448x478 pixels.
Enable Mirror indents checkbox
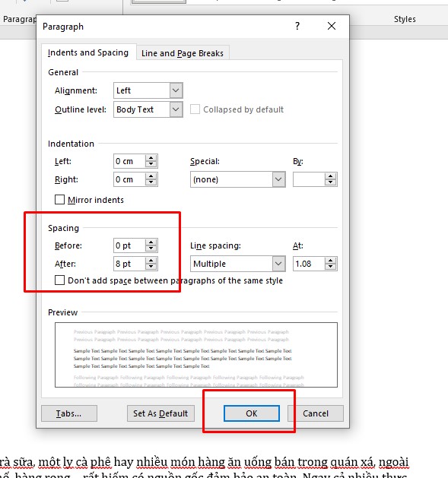pos(59,200)
